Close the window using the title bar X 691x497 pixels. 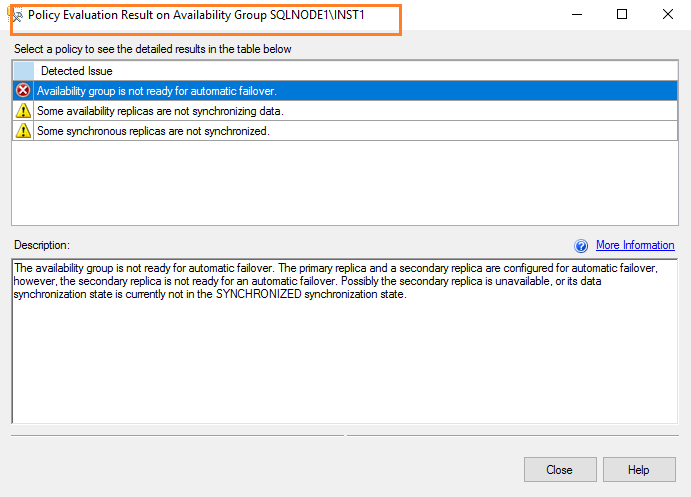point(668,15)
